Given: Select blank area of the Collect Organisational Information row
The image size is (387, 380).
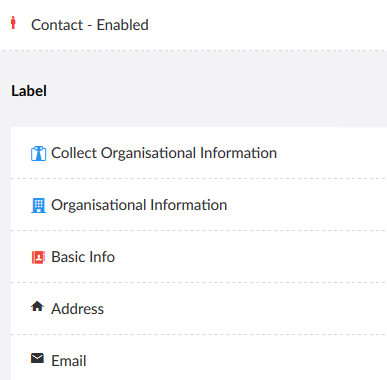Looking at the screenshot, I should coord(332,153).
